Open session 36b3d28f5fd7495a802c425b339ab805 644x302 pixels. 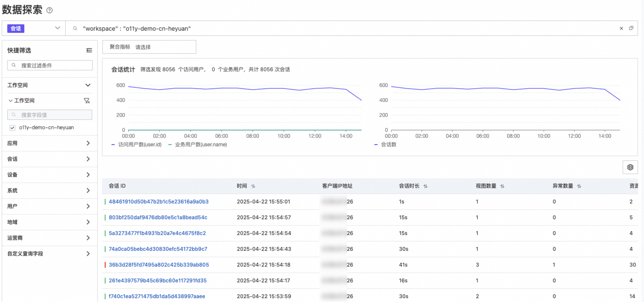(159, 264)
